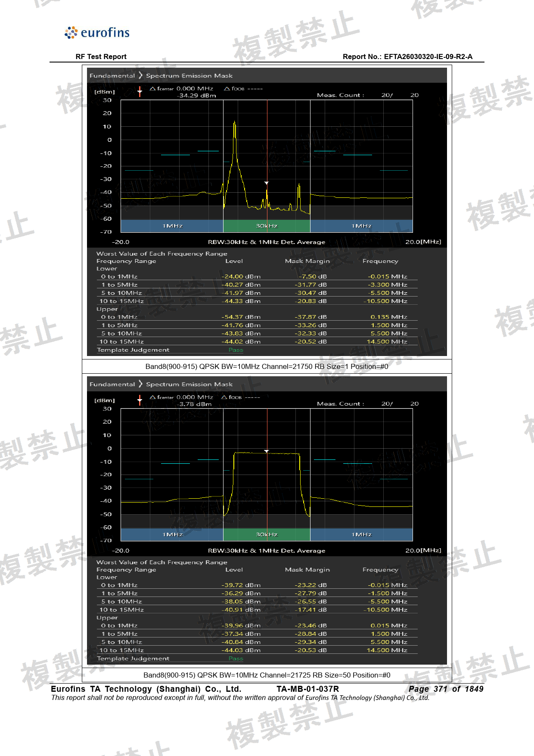Click the Upper 10 to 15MHz row, bottom table
534x756 pixels.
(257, 650)
